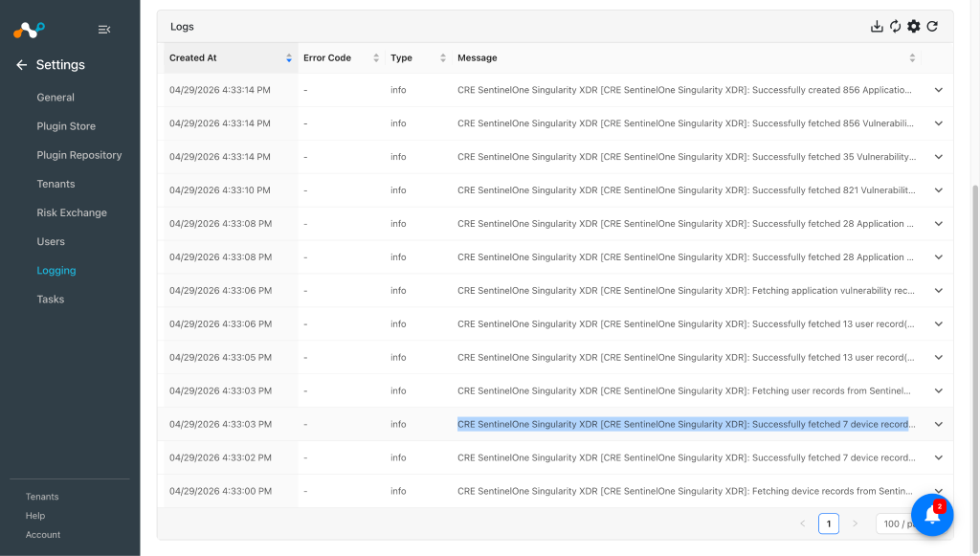980x556 pixels.
Task: Select the Logging menu item
Action: click(56, 271)
